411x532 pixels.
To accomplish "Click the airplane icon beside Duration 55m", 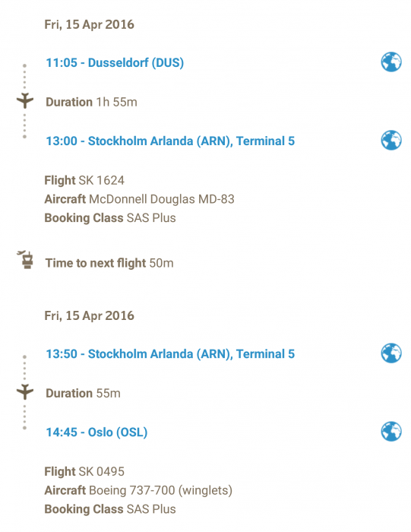I will (25, 392).
